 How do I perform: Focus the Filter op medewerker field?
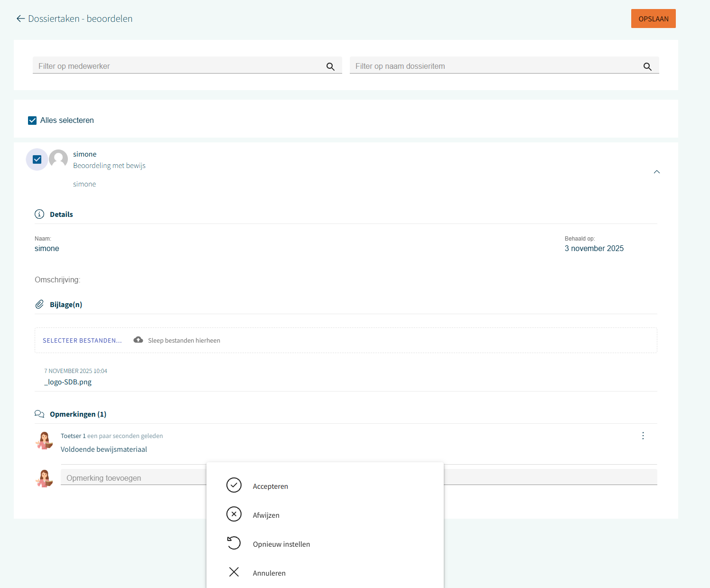pos(178,66)
